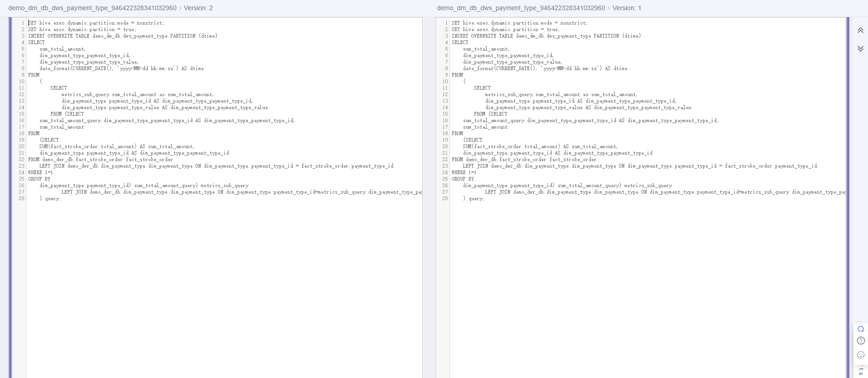The height and width of the screenshot is (378, 868).
Task: Open the feedback smiley face icon
Action: tap(861, 355)
